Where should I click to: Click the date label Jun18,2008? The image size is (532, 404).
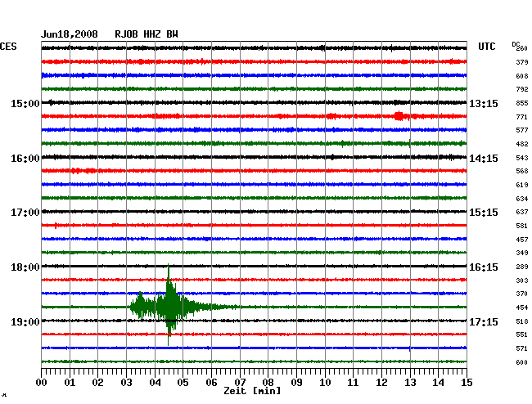70,34
